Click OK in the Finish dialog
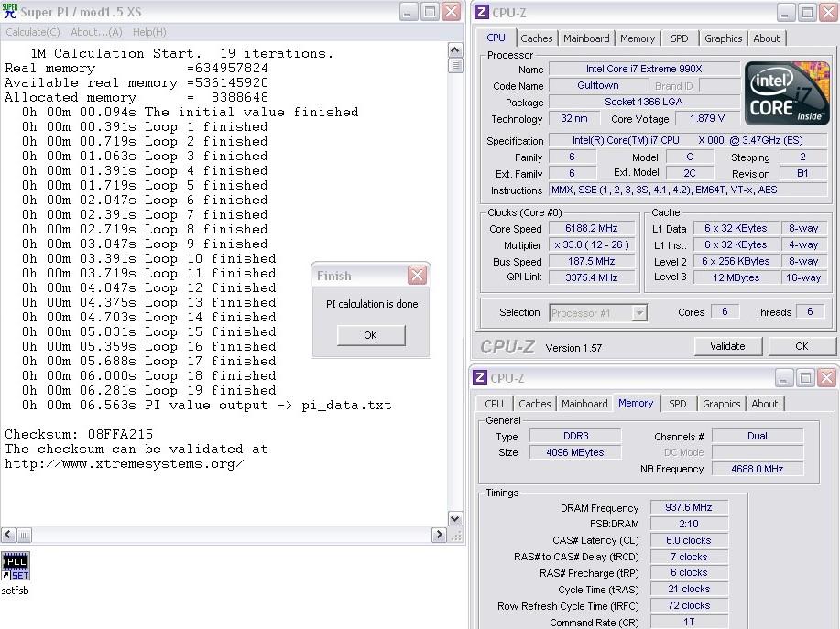Viewport: 840px width, 629px height. 371,335
